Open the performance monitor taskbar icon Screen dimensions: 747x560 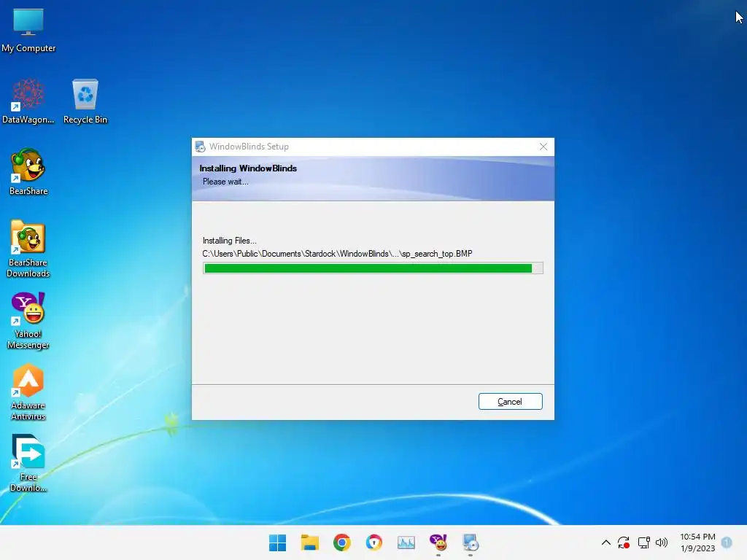click(x=406, y=542)
